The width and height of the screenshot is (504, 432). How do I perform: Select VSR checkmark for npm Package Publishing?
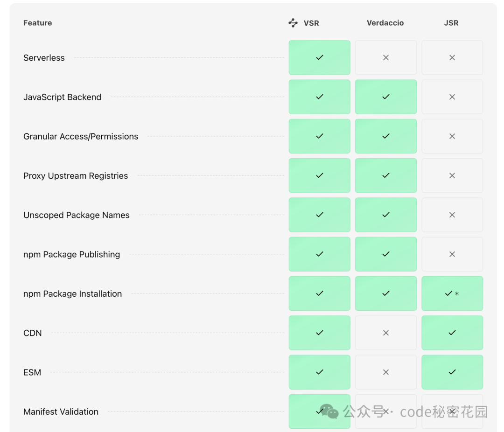(320, 254)
